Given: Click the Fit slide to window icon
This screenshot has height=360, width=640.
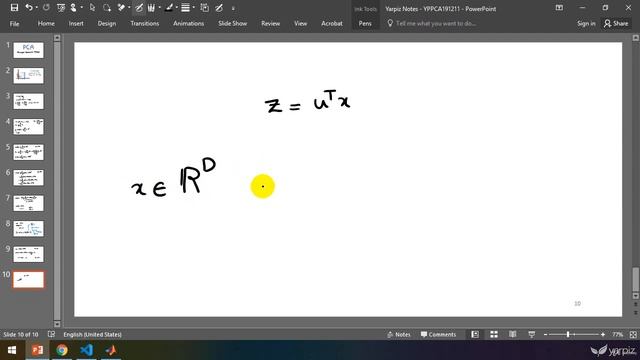Looking at the screenshot, I should (x=633, y=334).
